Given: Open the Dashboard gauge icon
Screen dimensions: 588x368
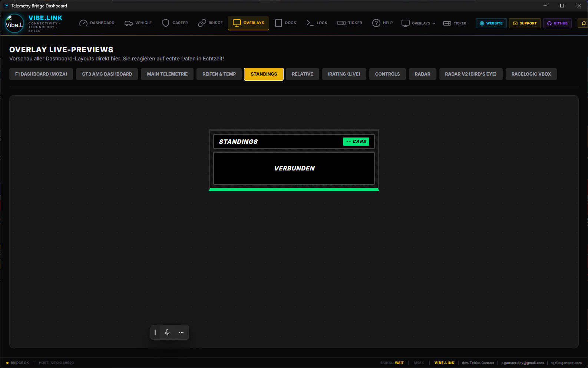Looking at the screenshot, I should coord(83,23).
